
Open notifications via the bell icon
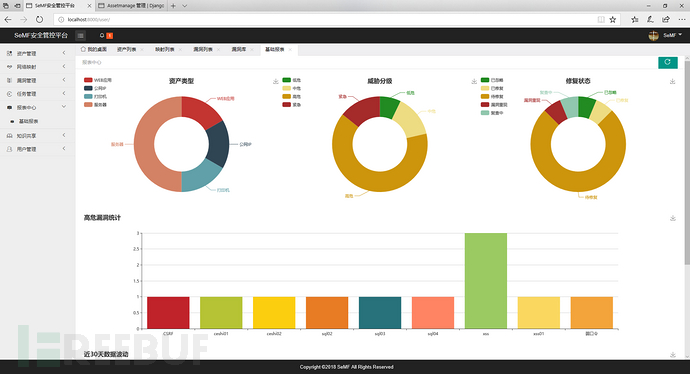(102, 36)
